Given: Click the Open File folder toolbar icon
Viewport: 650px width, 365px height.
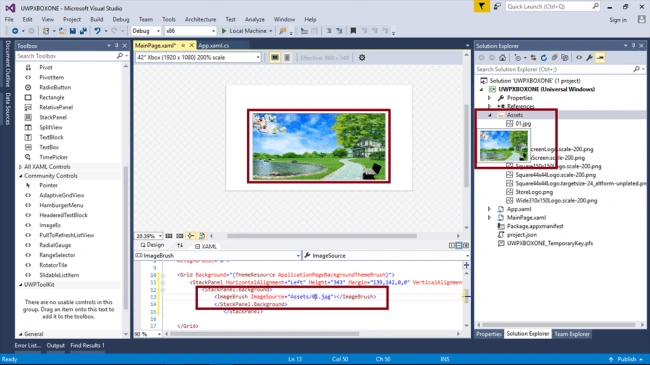Looking at the screenshot, I should coord(62,31).
